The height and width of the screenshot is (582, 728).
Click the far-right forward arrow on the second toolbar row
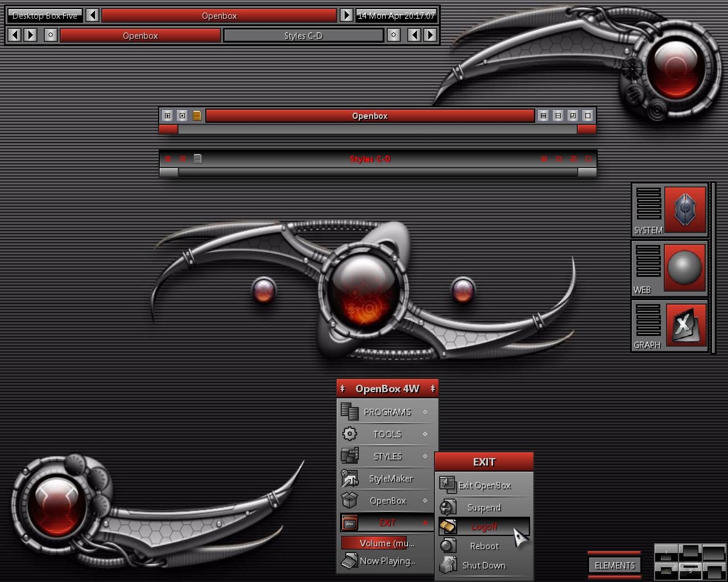tap(431, 35)
